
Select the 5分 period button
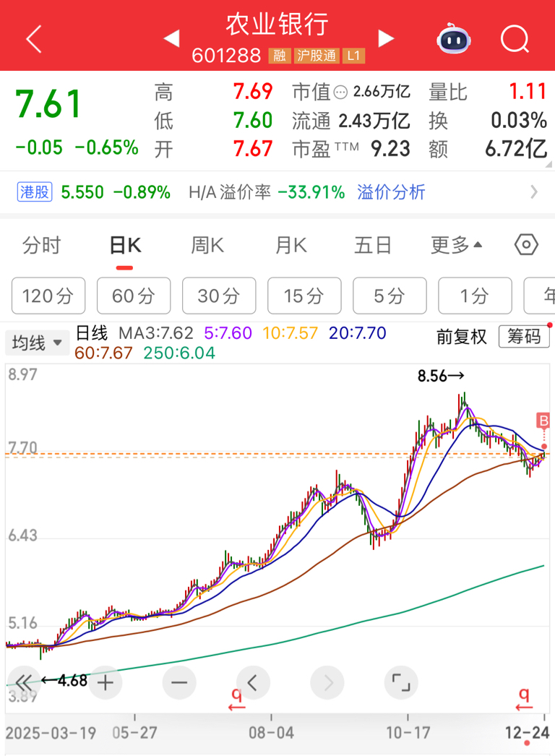tap(390, 296)
